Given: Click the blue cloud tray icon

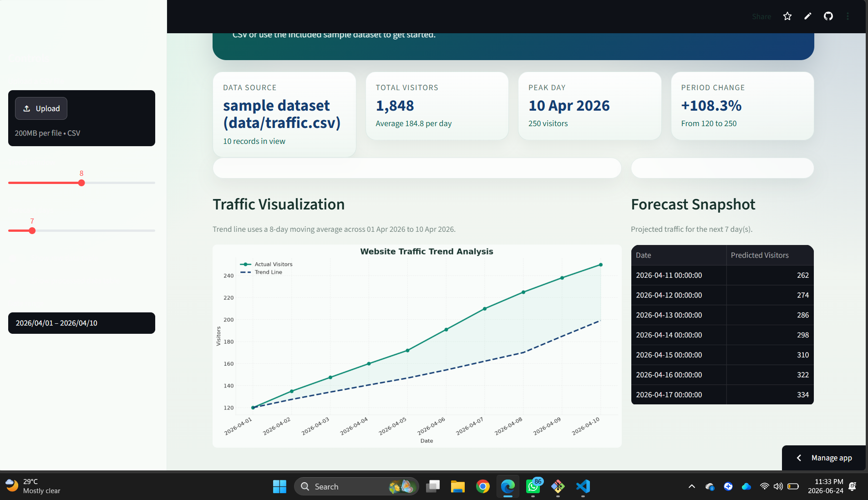Looking at the screenshot, I should pos(746,486).
